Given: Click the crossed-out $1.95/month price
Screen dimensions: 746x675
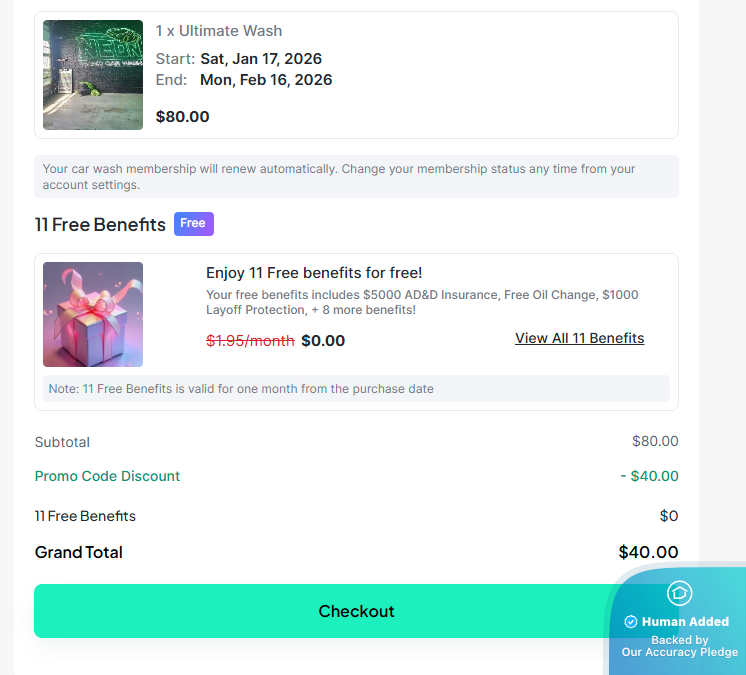Looking at the screenshot, I should point(250,341).
